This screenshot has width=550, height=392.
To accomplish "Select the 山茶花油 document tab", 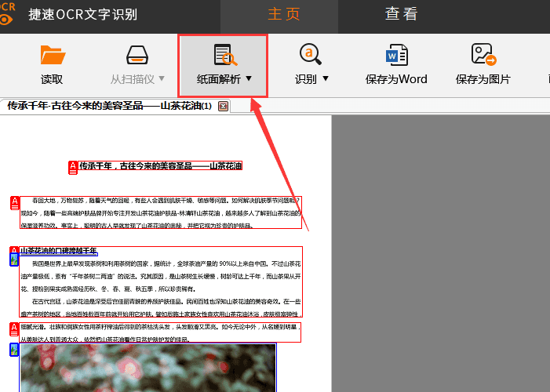I will point(108,106).
